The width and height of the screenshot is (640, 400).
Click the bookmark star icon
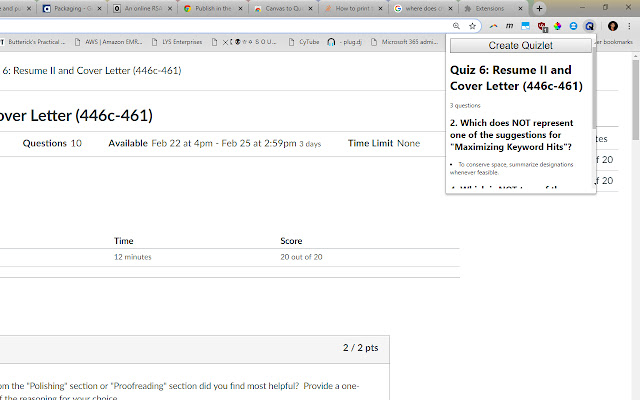click(x=472, y=26)
